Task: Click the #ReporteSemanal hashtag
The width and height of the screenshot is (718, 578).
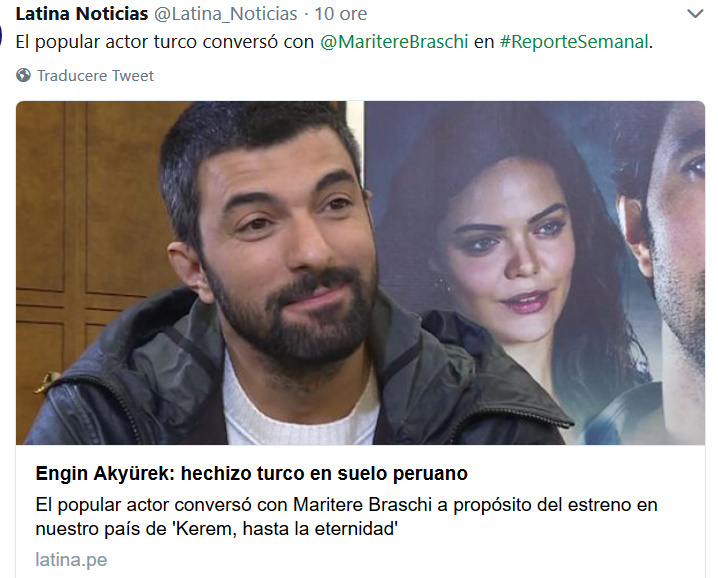Action: pos(574,42)
